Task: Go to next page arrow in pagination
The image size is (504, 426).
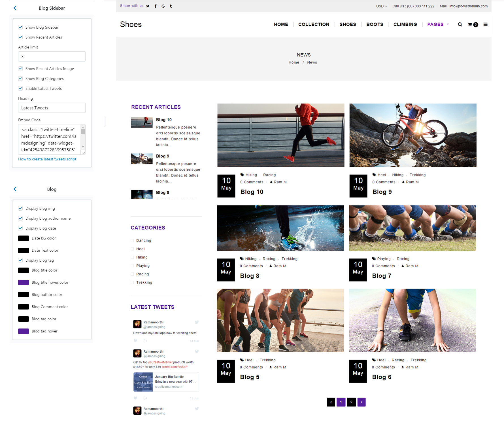Action: 361,402
